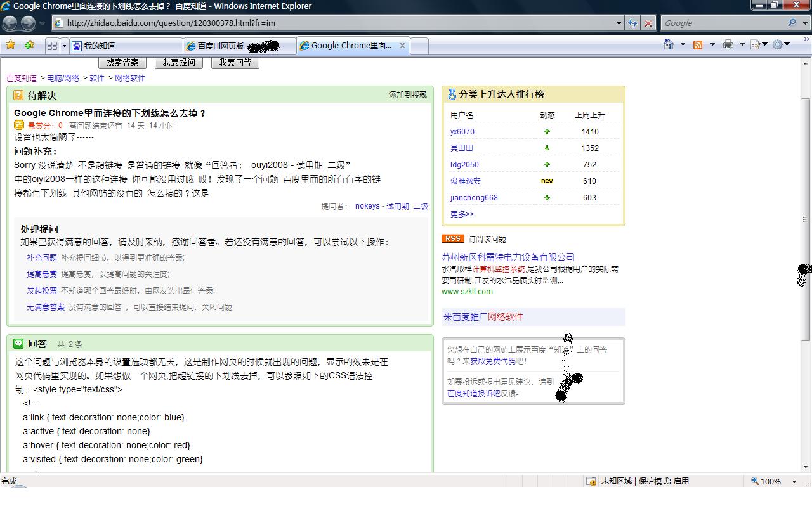This screenshot has width=812, height=511.
Task: Click inside the URL address field
Action: point(317,23)
